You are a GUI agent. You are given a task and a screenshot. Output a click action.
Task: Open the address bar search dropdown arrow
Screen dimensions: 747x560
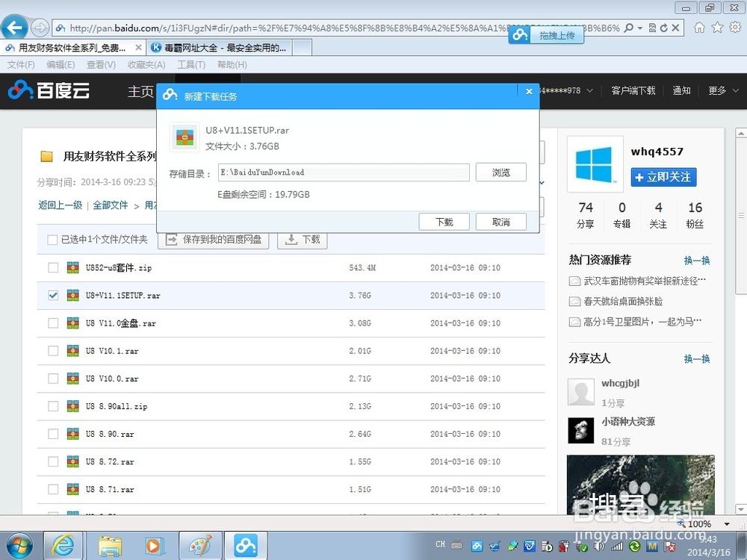coord(640,28)
